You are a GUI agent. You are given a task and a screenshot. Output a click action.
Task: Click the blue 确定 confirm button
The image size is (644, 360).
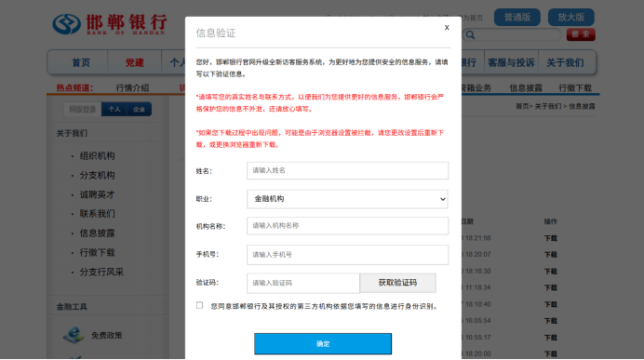click(x=323, y=343)
